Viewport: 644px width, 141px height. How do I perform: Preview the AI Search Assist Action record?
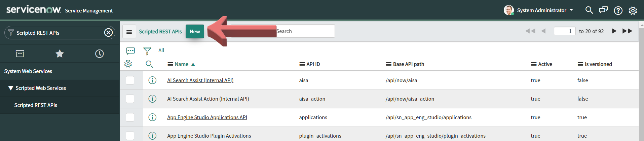pyautogui.click(x=152, y=99)
